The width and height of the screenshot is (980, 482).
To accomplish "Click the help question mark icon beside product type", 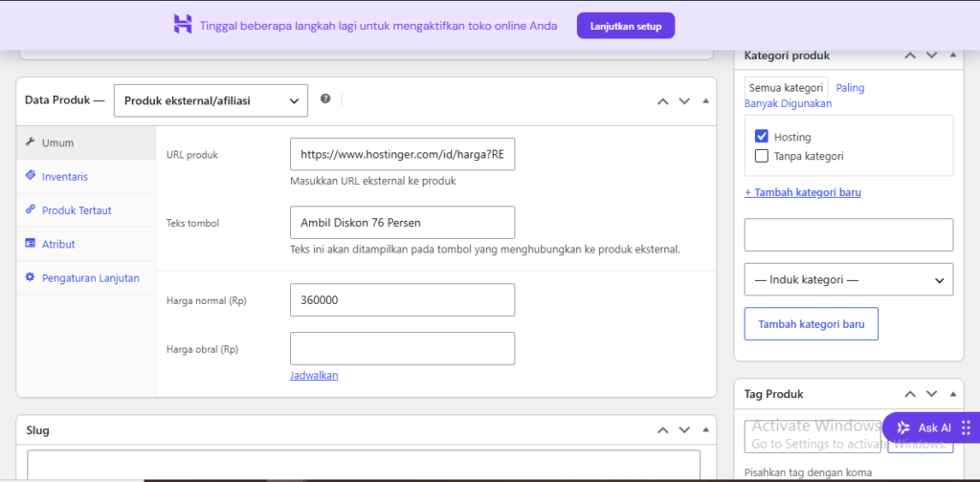I will [325, 99].
